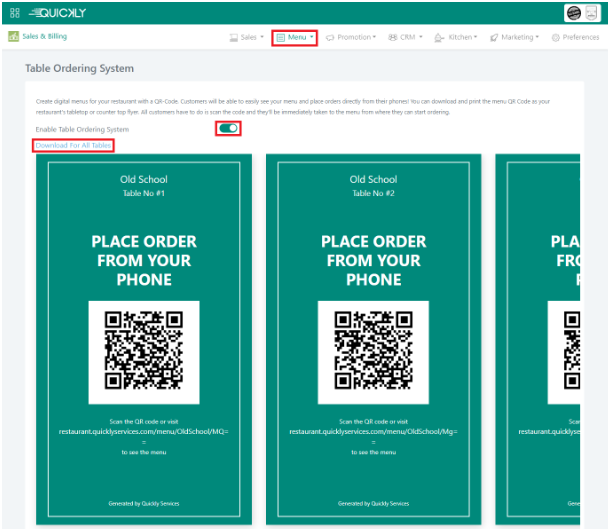Click the Table No #2 QR code
609x529 pixels.
pos(373,347)
